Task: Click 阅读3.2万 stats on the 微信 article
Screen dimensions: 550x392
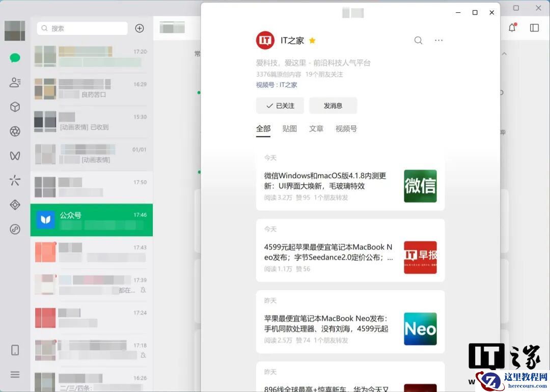Action: (278, 198)
